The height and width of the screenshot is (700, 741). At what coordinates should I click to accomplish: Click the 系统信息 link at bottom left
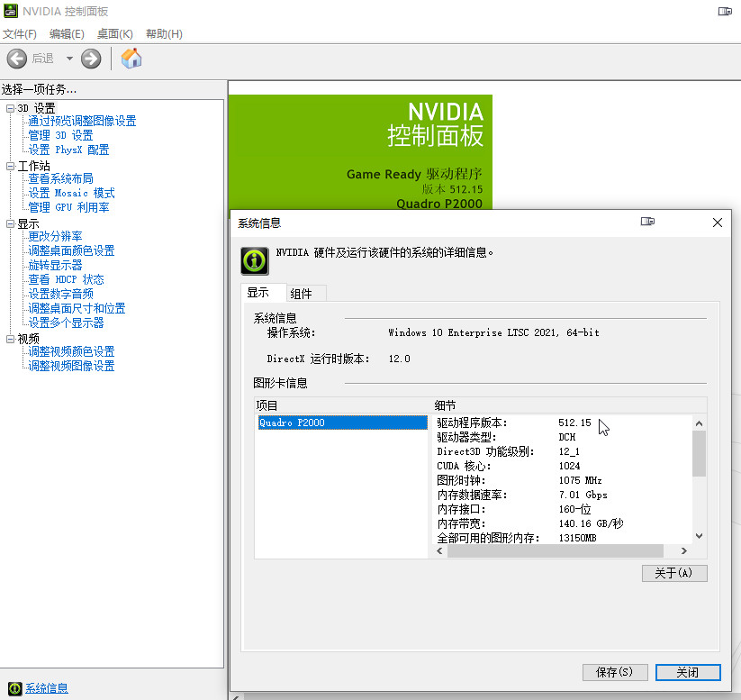tap(46, 688)
